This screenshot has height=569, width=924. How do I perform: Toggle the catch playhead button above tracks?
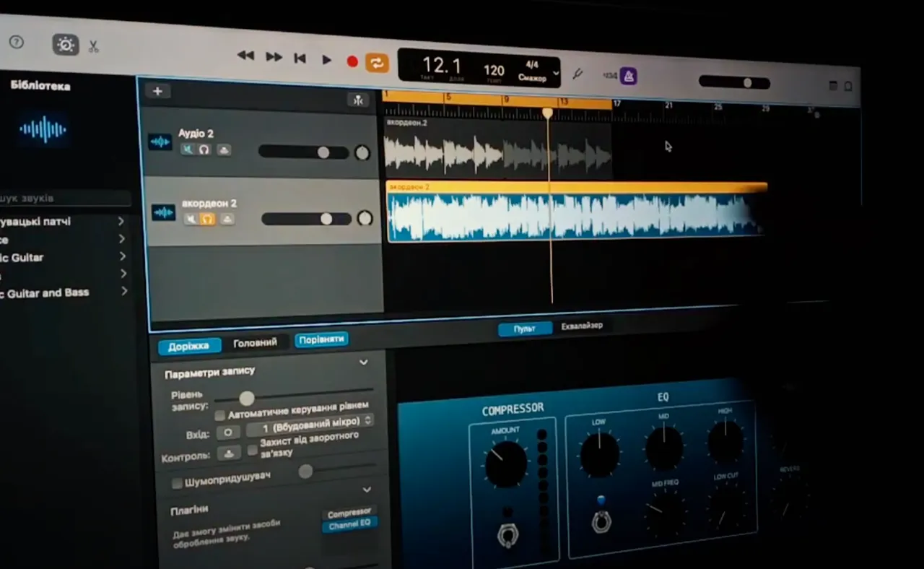358,100
